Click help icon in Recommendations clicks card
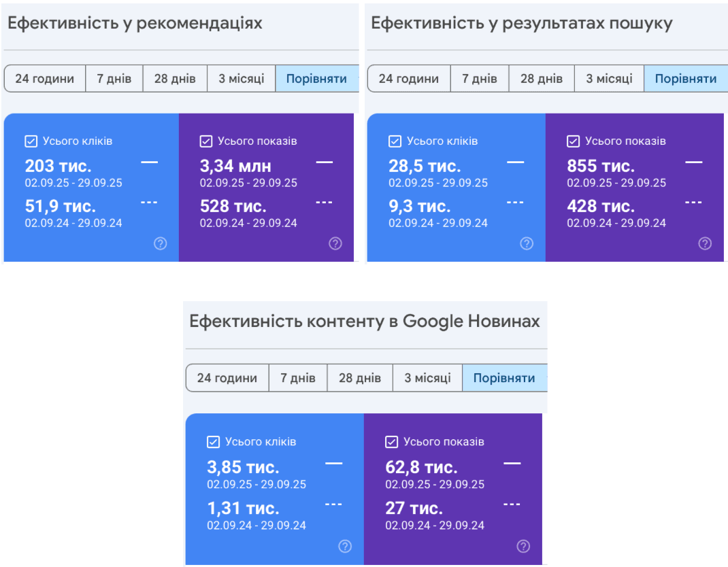 point(161,243)
